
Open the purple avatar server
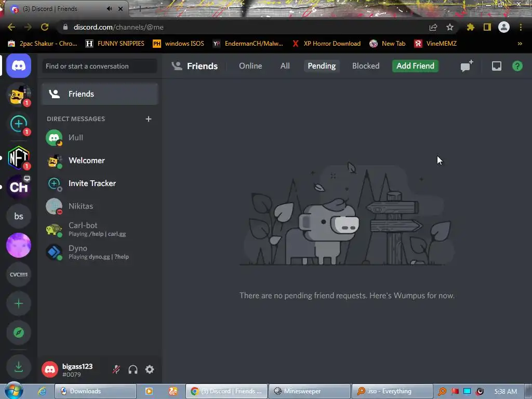[19, 245]
